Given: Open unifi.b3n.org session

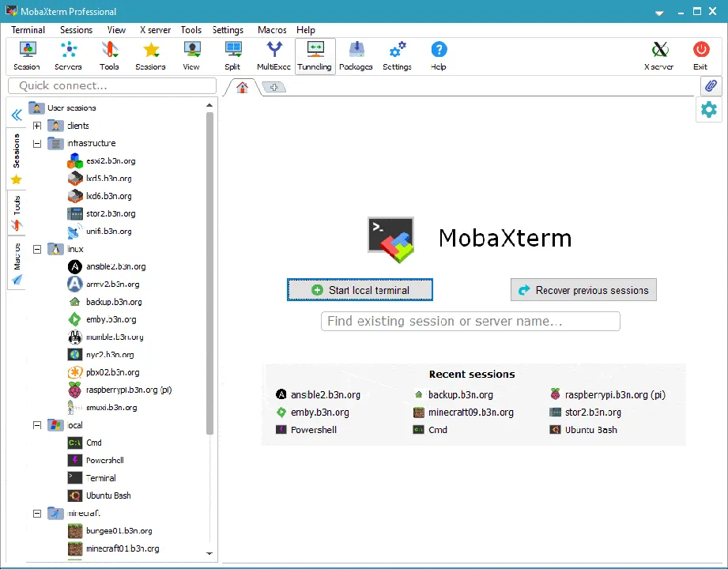Looking at the screenshot, I should click(100, 232).
